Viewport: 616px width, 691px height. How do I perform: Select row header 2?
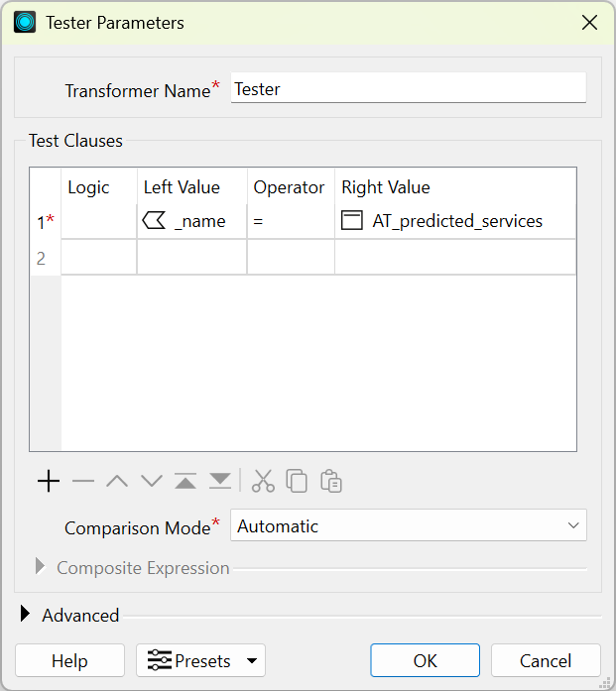[46, 258]
